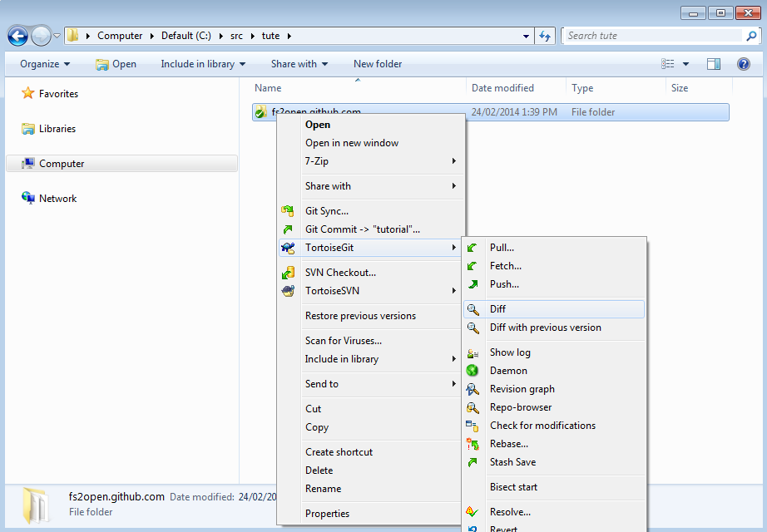Click the Rebase icon
Viewport: 767px width, 532px height.
pos(473,444)
